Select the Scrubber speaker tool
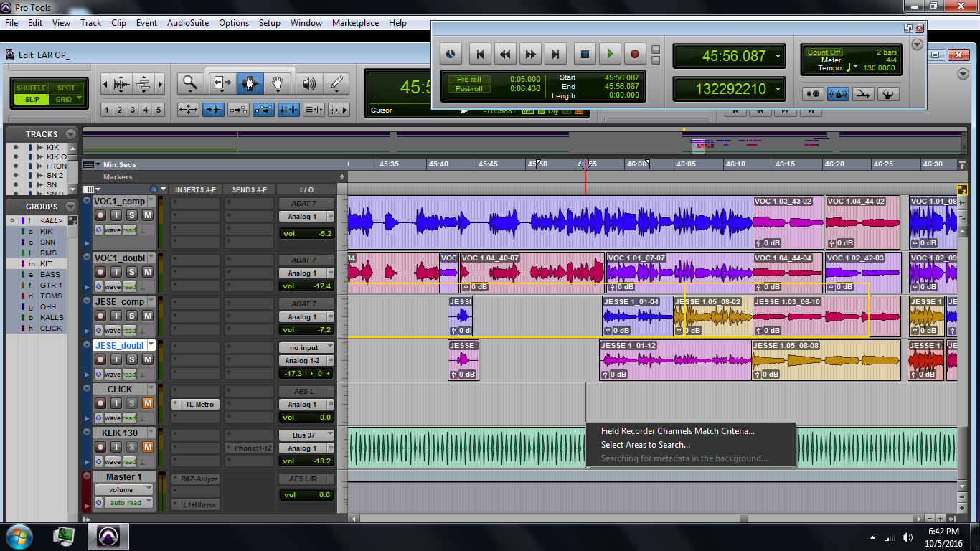This screenshot has height=551, width=980. 309,83
